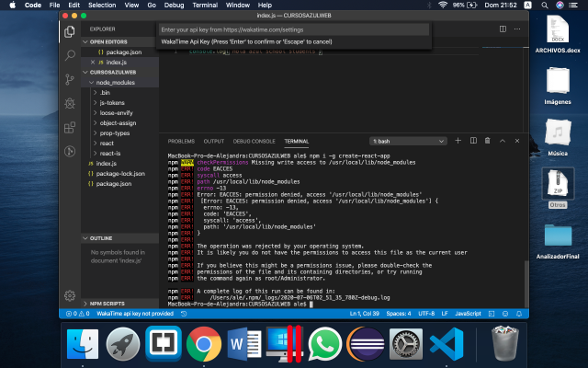Viewport: 588px width, 368px height.
Task: Open the Manage gear in activity bar
Action: (70, 295)
